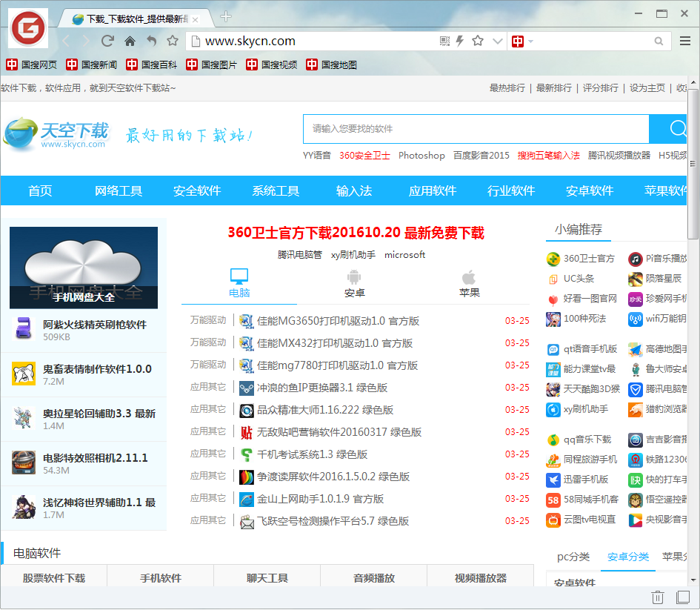Click the lightning bolt speed mode icon
The width and height of the screenshot is (700, 610).
pyautogui.click(x=460, y=41)
